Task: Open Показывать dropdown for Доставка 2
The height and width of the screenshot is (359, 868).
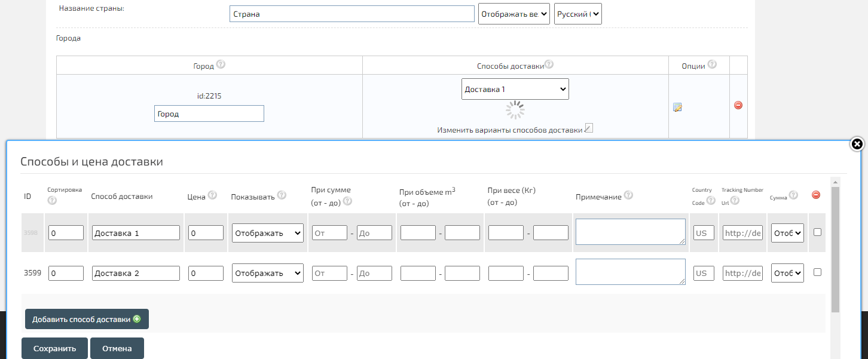Action: [x=267, y=273]
